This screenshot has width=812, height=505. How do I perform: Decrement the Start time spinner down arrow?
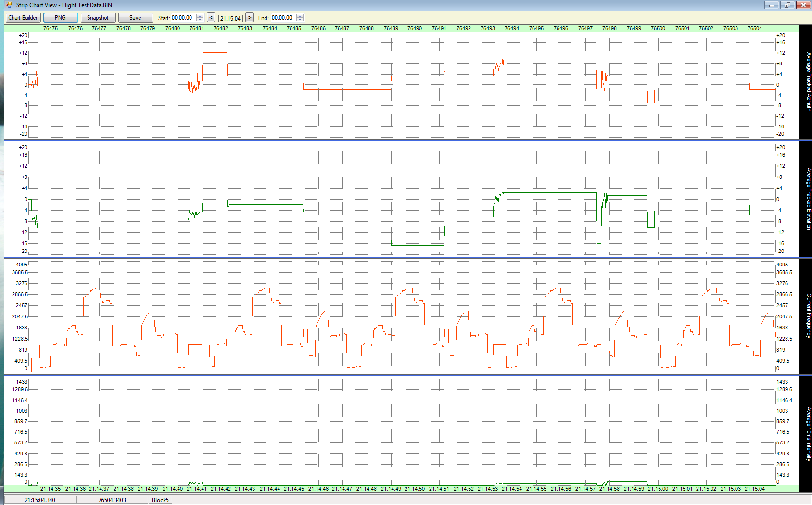click(200, 20)
